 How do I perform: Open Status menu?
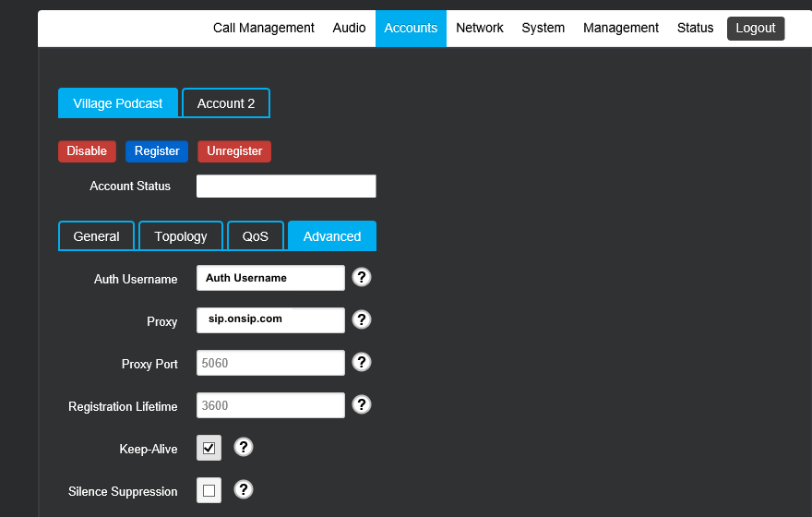coord(695,28)
